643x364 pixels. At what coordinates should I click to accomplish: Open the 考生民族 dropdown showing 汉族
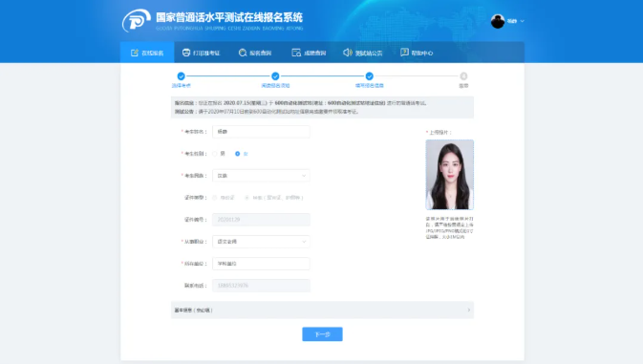point(261,176)
